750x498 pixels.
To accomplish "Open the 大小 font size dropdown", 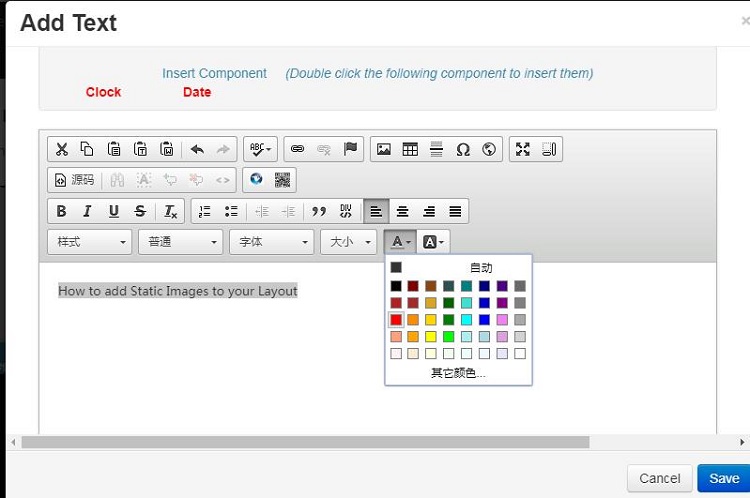I will [x=348, y=242].
